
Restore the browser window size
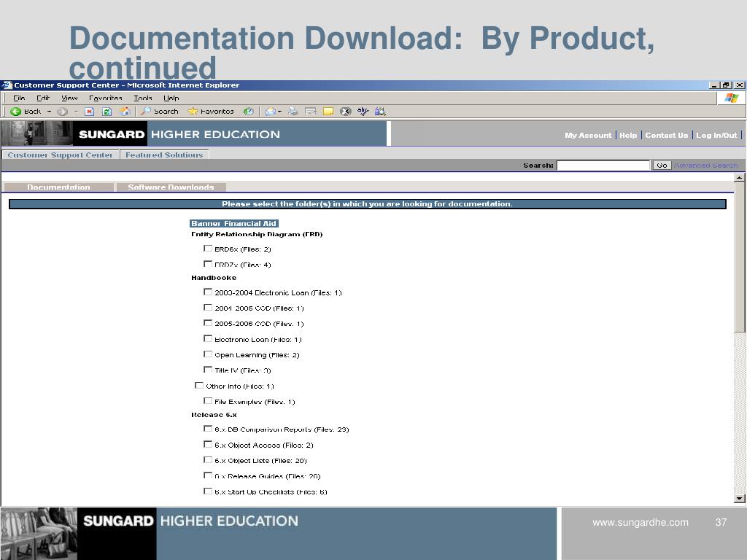point(727,85)
